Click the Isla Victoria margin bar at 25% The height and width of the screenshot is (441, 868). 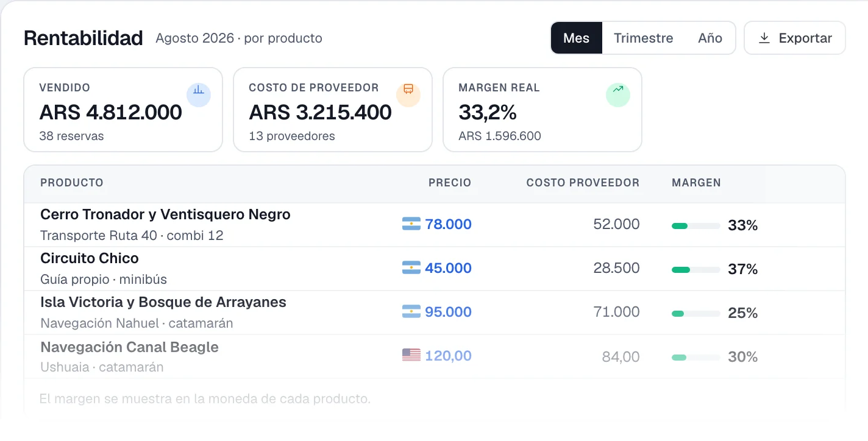pyautogui.click(x=696, y=314)
